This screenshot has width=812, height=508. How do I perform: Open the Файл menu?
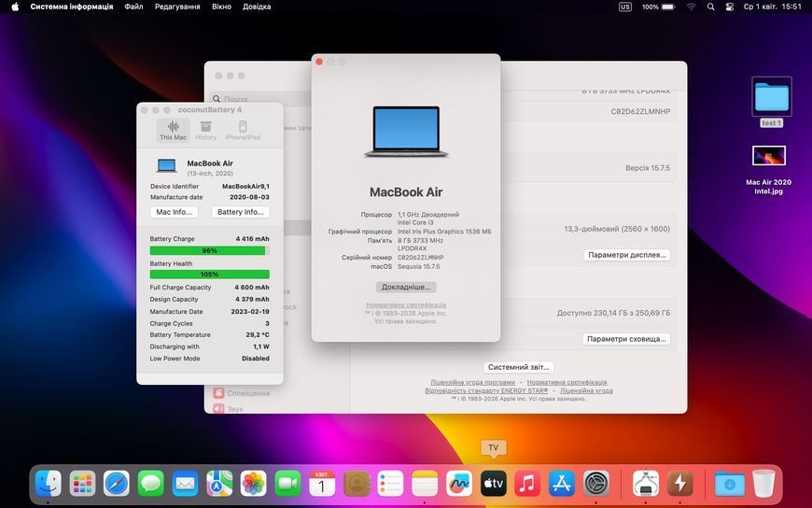(133, 7)
